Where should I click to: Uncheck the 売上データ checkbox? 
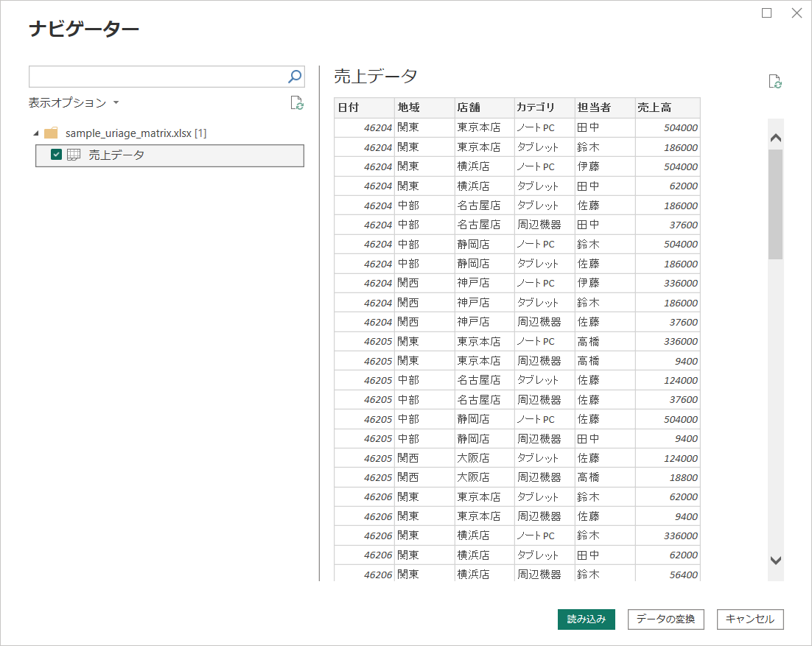point(57,154)
